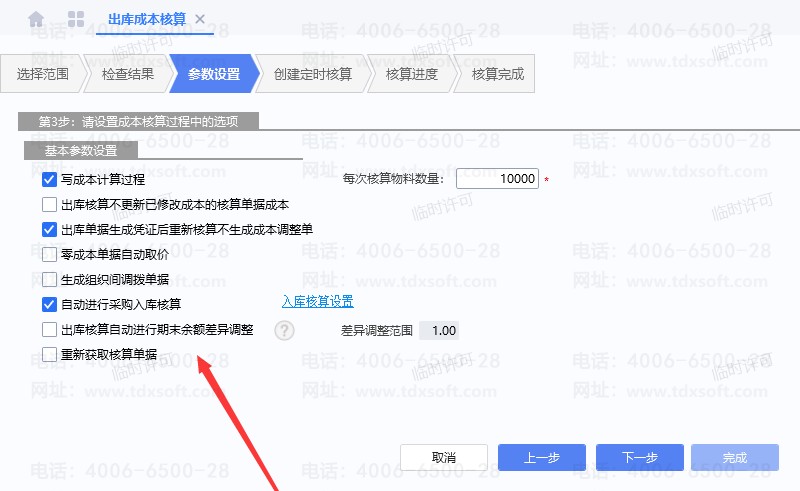Select the 核算完成 step

(x=497, y=74)
